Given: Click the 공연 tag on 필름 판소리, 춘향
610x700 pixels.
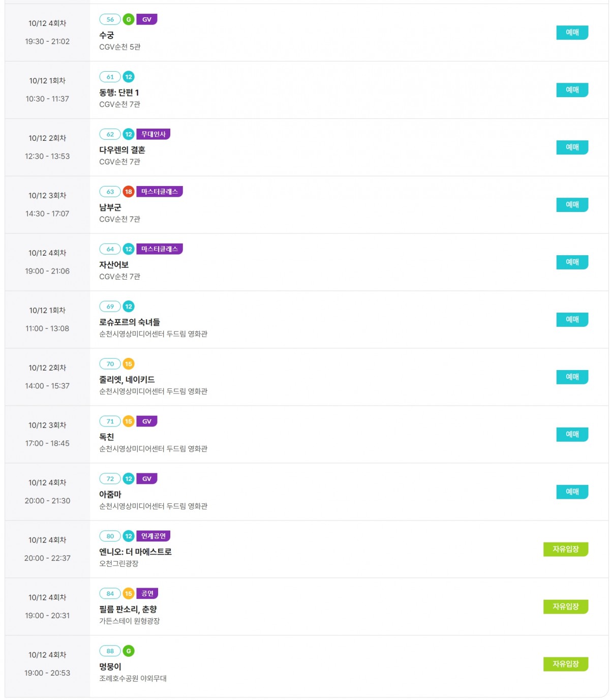Looking at the screenshot, I should pyautogui.click(x=147, y=594).
